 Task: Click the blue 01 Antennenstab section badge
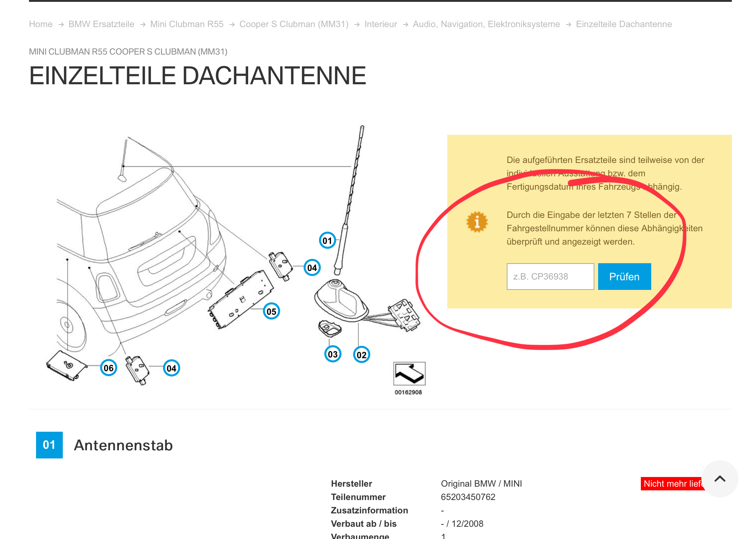(49, 445)
